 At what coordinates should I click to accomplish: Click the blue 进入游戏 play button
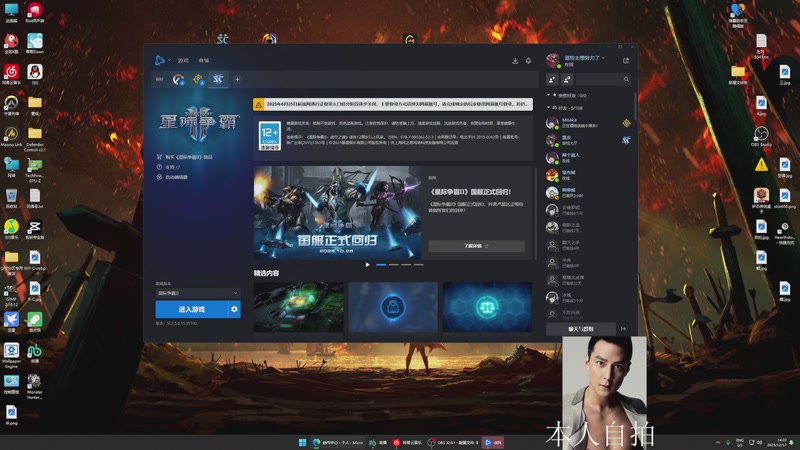pos(191,309)
